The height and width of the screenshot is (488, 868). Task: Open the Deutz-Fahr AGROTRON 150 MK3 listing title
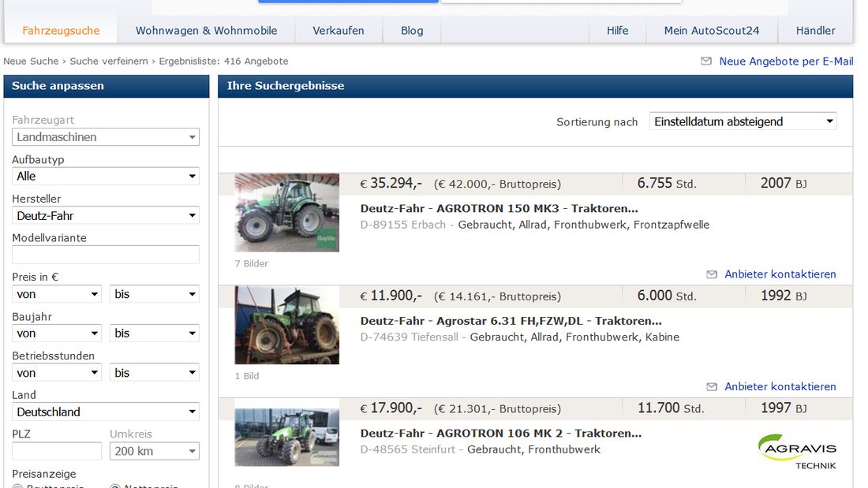pyautogui.click(x=499, y=209)
